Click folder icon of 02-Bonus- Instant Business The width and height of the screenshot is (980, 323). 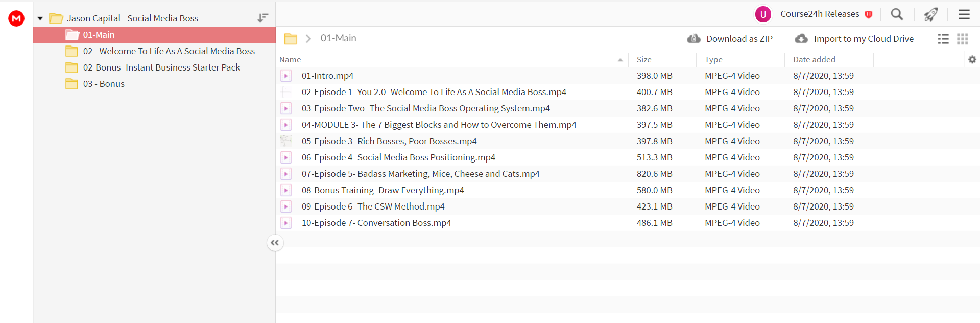point(71,67)
